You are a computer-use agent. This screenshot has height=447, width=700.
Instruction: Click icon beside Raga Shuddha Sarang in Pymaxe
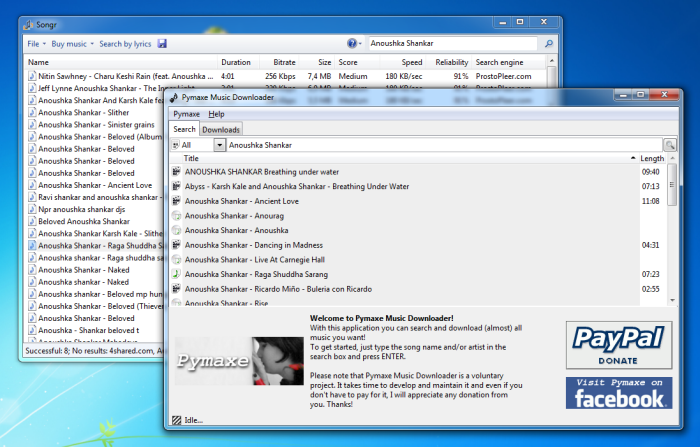pyautogui.click(x=177, y=273)
